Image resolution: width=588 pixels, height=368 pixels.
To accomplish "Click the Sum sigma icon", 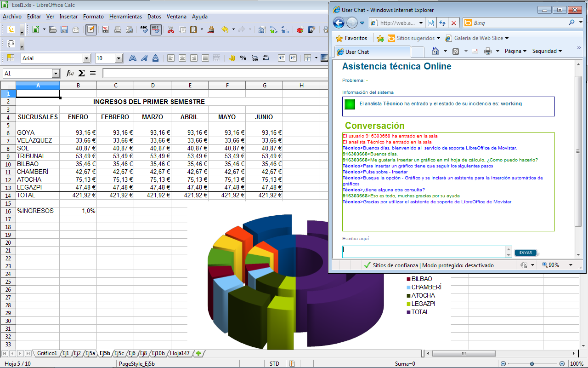I will [82, 73].
